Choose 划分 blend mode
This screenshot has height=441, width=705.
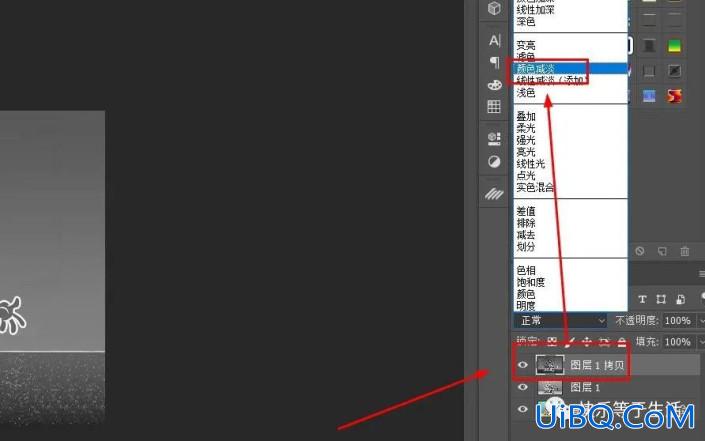tap(570, 246)
